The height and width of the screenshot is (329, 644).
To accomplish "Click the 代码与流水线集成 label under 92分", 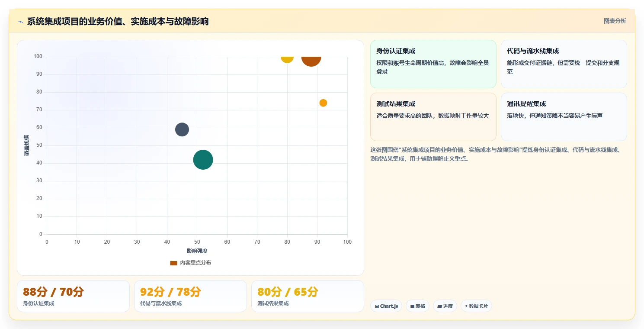I will click(x=161, y=303).
